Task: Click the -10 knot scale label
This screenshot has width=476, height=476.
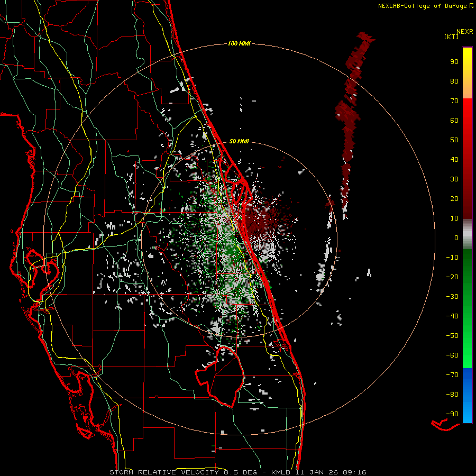Action: [452, 258]
